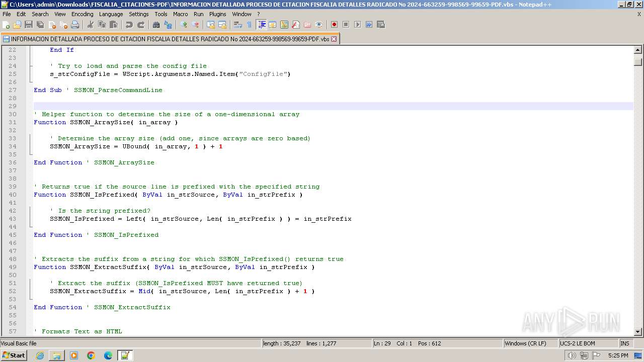Play back the recorded macro

point(358,25)
